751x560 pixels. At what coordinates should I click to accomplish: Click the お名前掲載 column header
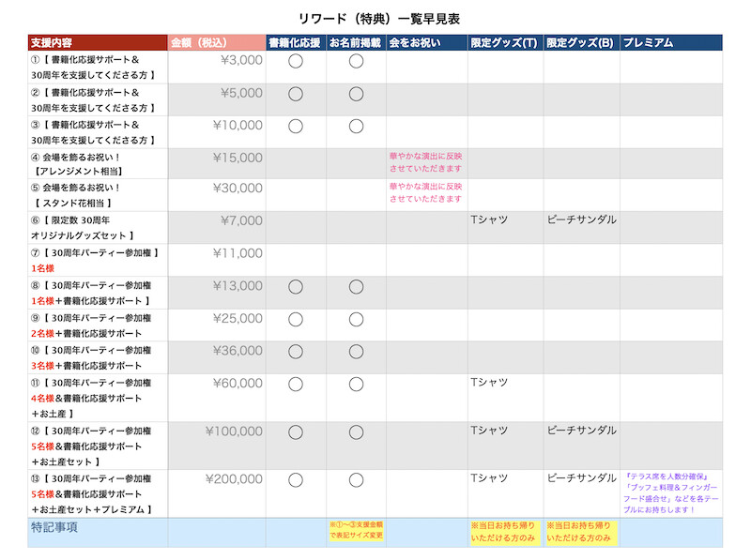click(x=356, y=42)
